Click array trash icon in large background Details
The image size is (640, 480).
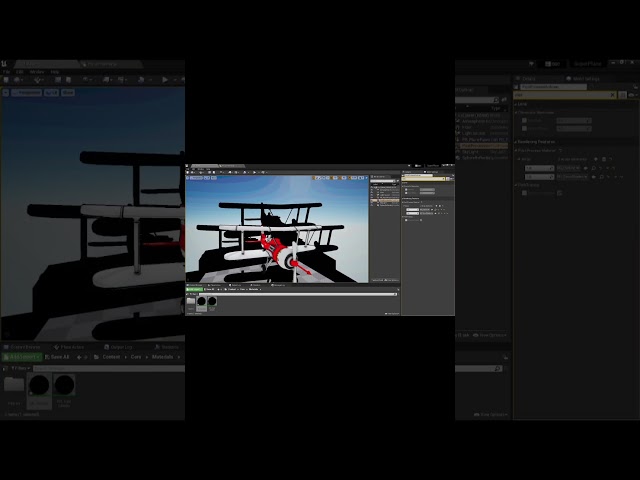pyautogui.click(x=604, y=159)
